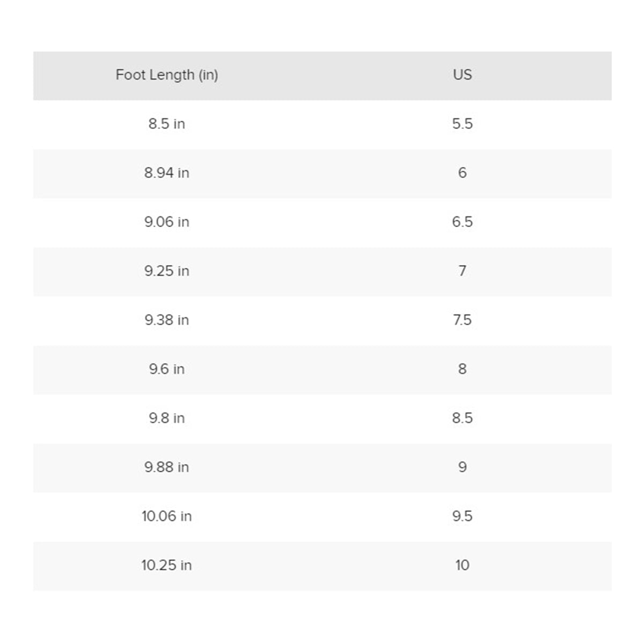This screenshot has height=644, width=644.
Task: Click the 9.25 in foot length
Action: click(x=167, y=271)
